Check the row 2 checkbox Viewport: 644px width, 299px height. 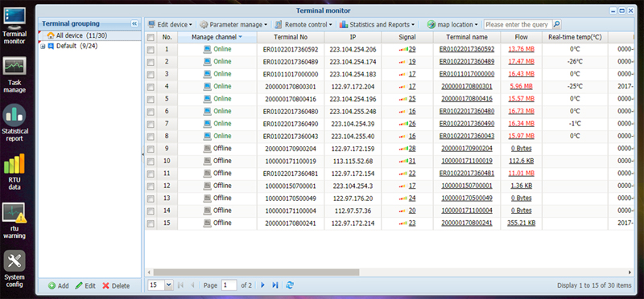pos(151,62)
